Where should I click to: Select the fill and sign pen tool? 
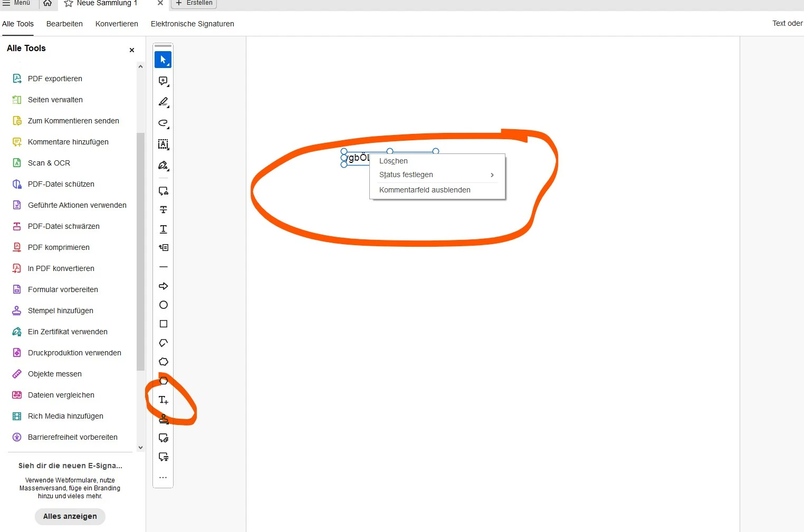[163, 166]
